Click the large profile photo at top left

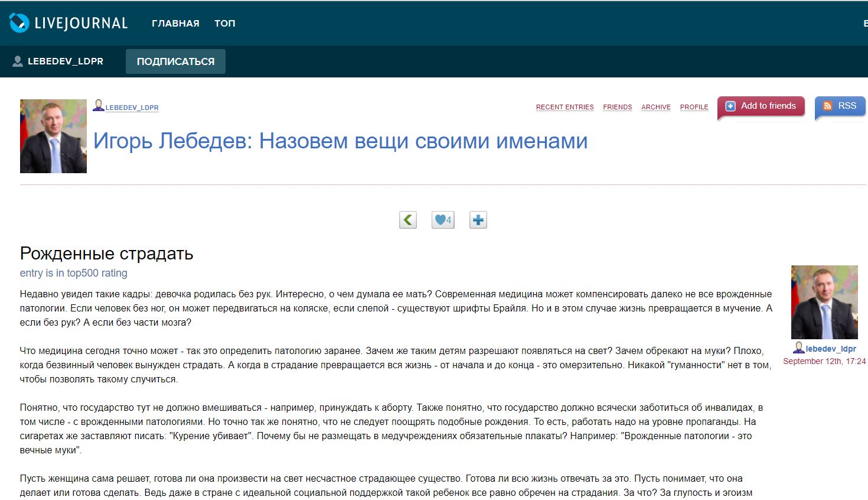point(53,136)
